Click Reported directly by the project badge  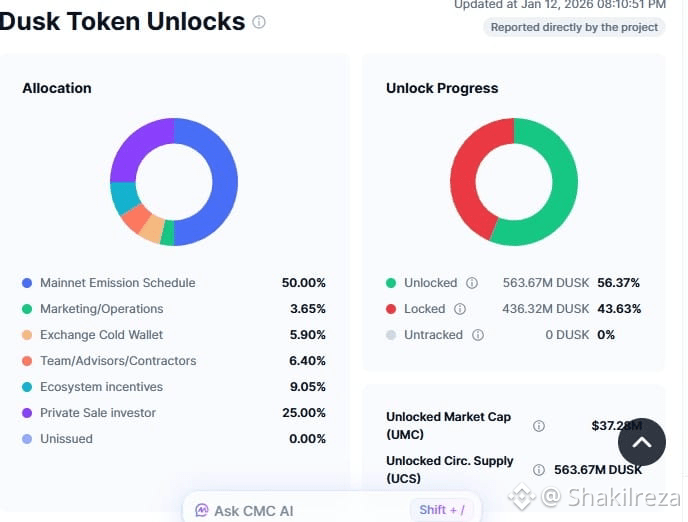point(575,27)
